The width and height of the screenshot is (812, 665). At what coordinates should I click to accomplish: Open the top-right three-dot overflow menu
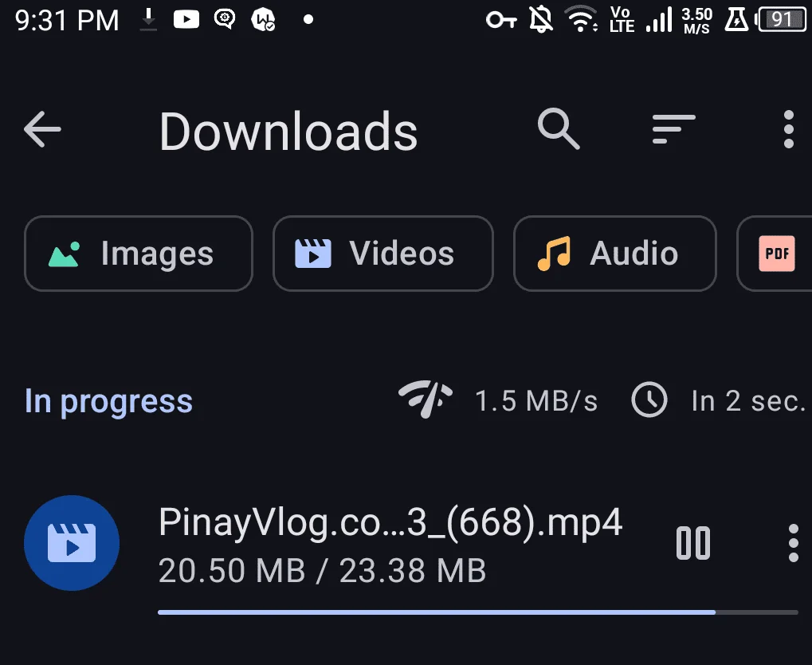(x=788, y=129)
